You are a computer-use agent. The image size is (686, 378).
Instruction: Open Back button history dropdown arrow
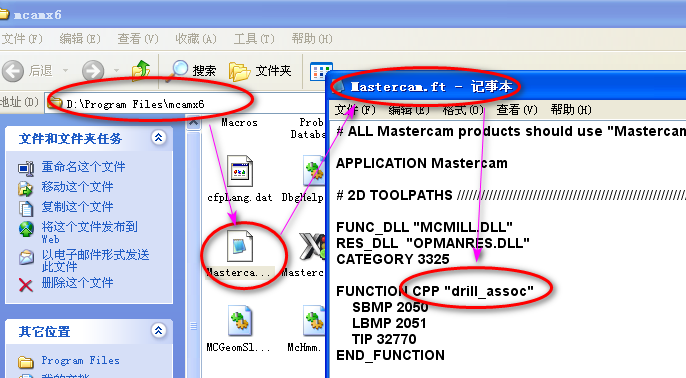65,70
